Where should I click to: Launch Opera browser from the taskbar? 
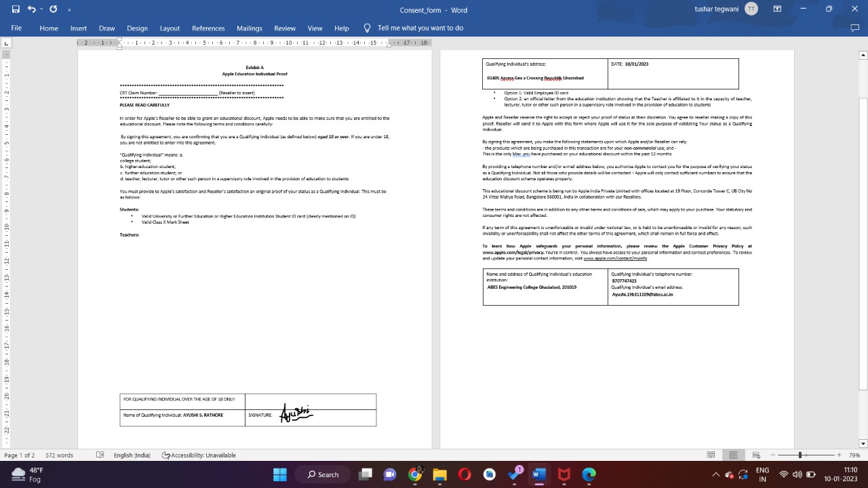click(x=465, y=474)
